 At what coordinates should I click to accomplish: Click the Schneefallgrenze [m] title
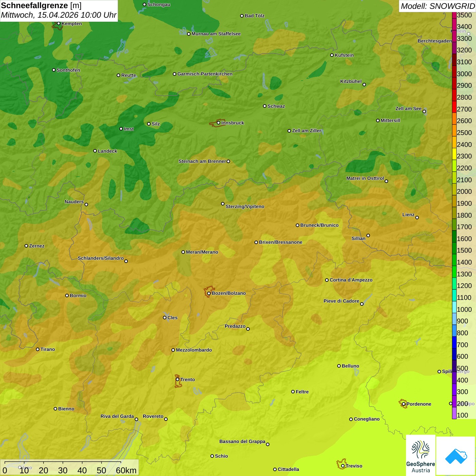pos(41,6)
